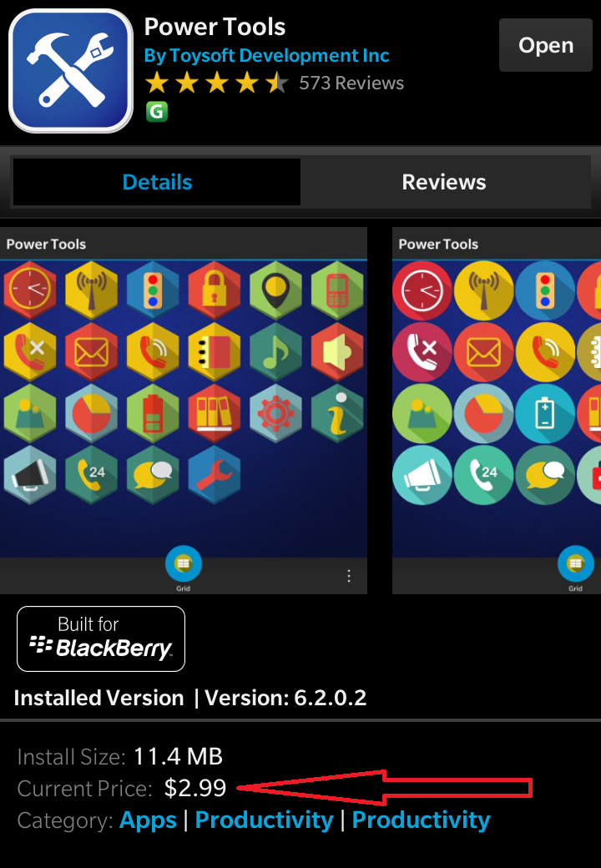Click the yellow info "i" hexagon icon
Viewport: 601px width, 868px height.
337,413
